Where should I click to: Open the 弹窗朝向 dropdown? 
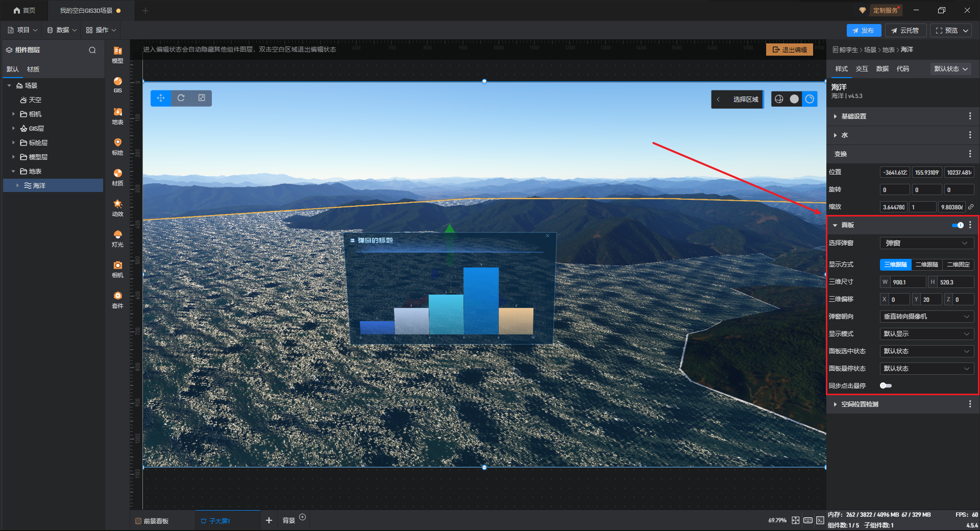(927, 317)
